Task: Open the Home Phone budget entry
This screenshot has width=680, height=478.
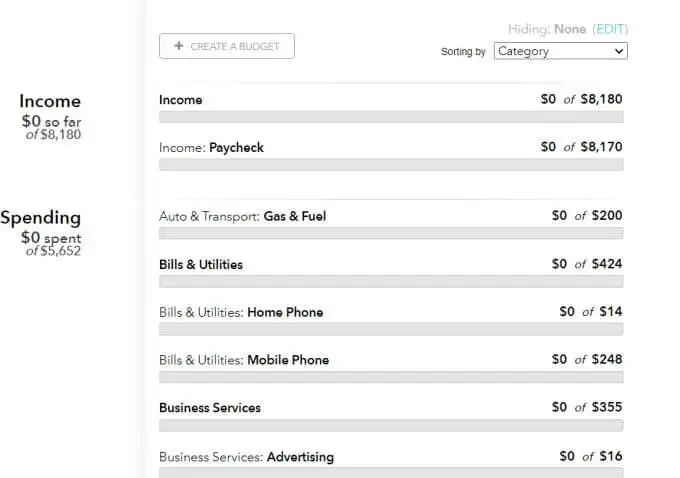Action: (x=391, y=320)
